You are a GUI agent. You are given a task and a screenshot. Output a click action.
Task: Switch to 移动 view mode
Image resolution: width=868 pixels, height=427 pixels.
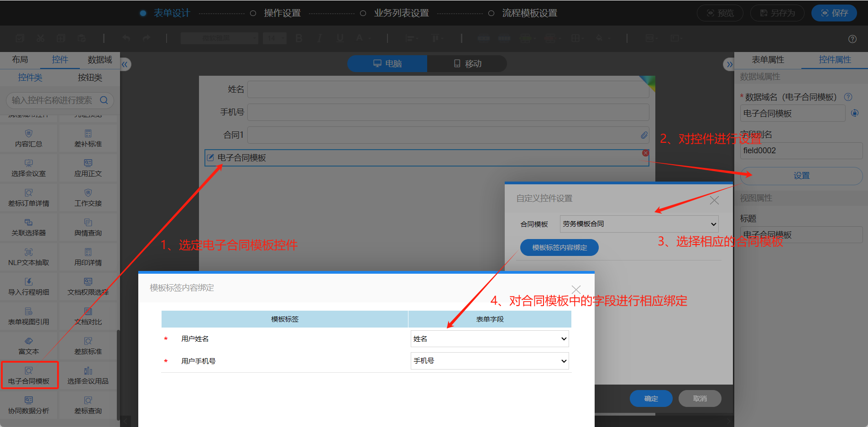pyautogui.click(x=467, y=63)
